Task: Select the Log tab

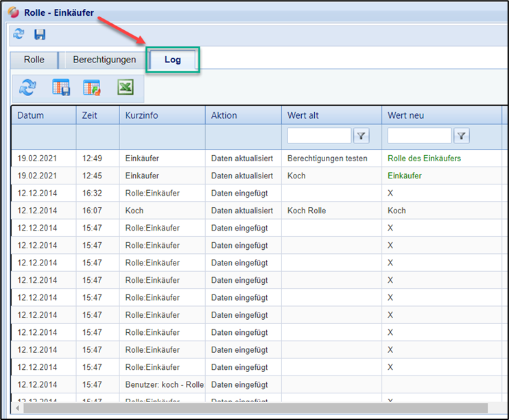Action: pyautogui.click(x=173, y=60)
